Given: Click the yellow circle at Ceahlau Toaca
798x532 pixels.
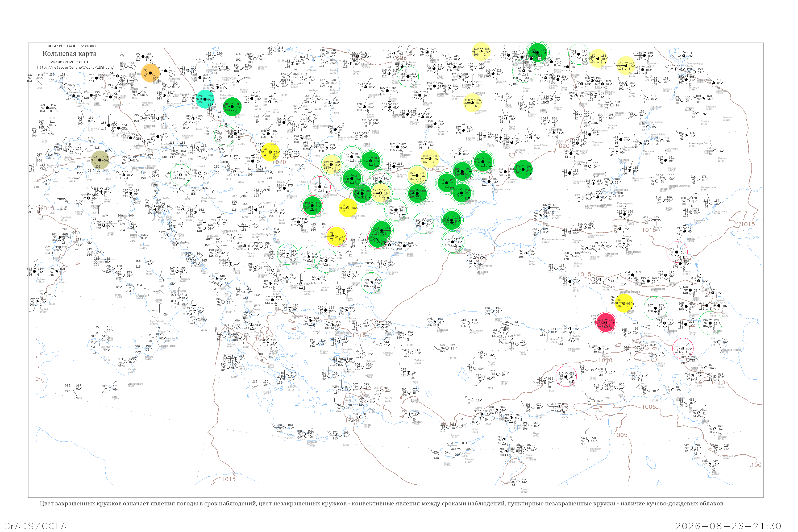Looking at the screenshot, I should point(348,208).
